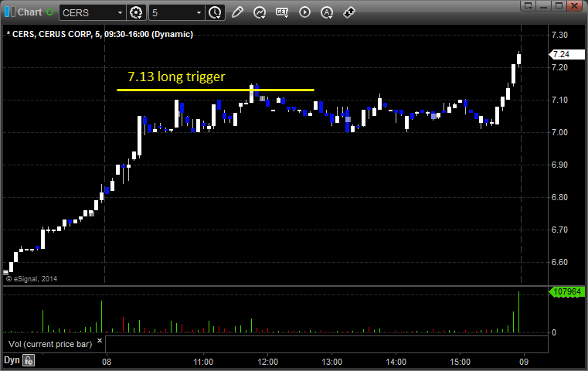Image resolution: width=588 pixels, height=371 pixels.
Task: Click the interval field showing 5
Action: tap(172, 13)
